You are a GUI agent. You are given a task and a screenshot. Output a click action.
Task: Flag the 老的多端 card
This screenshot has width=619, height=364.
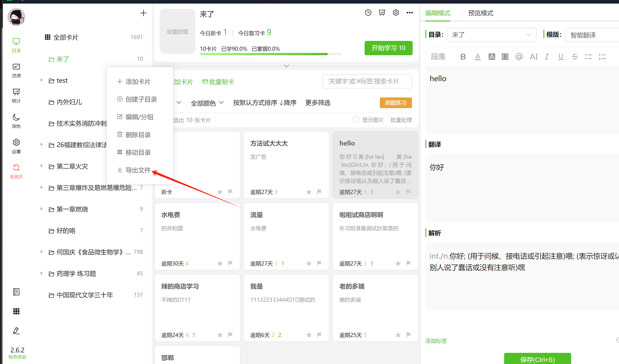click(408, 335)
